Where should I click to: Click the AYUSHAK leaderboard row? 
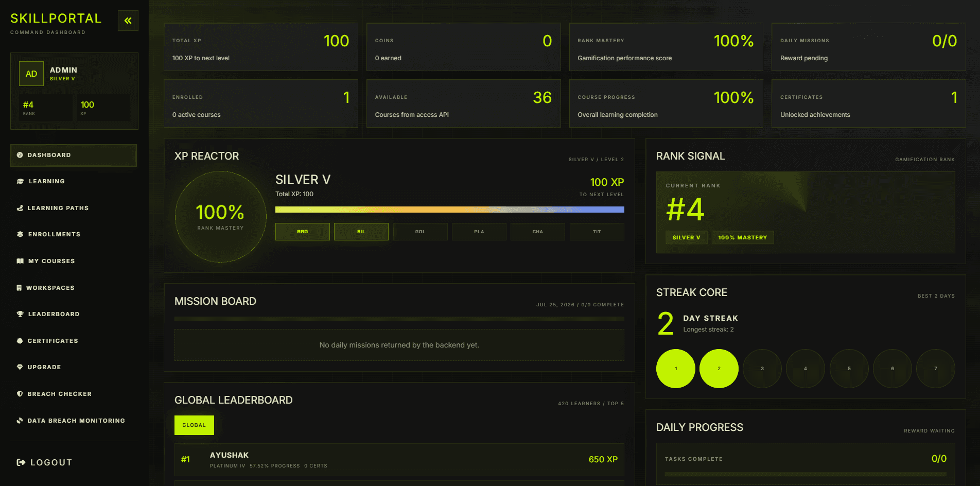[399, 460]
